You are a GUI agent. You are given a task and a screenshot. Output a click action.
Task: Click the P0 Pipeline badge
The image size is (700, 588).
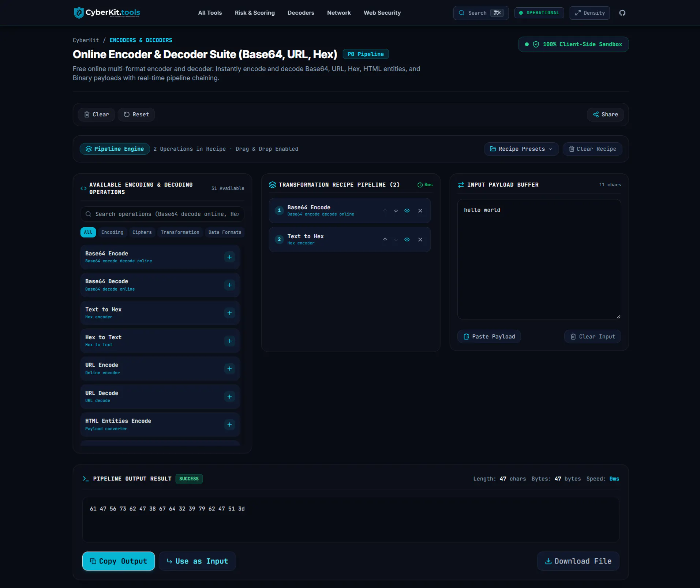click(366, 54)
